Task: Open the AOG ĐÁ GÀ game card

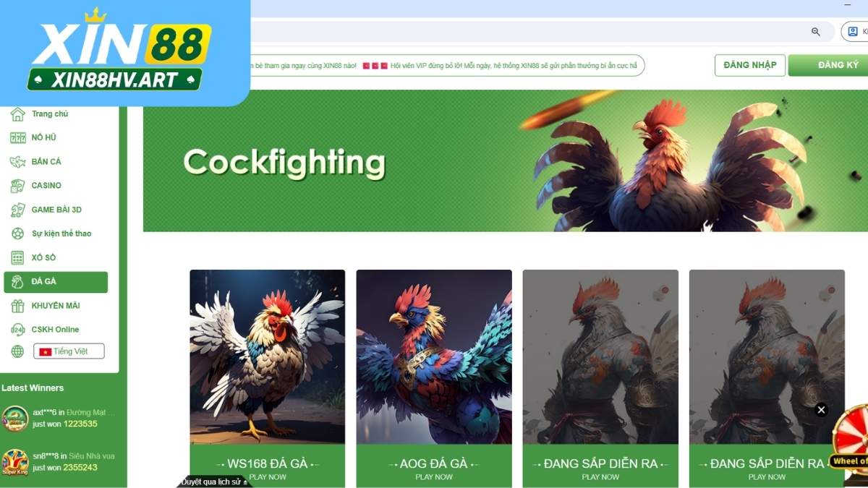Action: tap(434, 377)
